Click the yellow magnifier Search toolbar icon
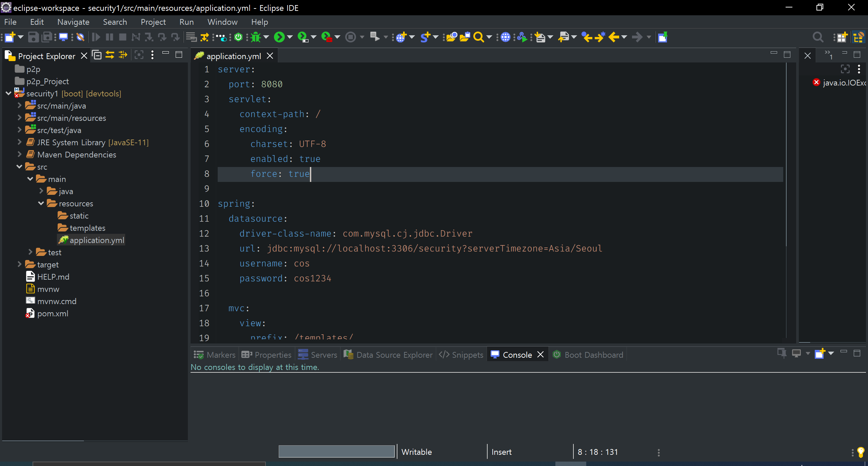Screen dimensions: 868x466 (478, 37)
